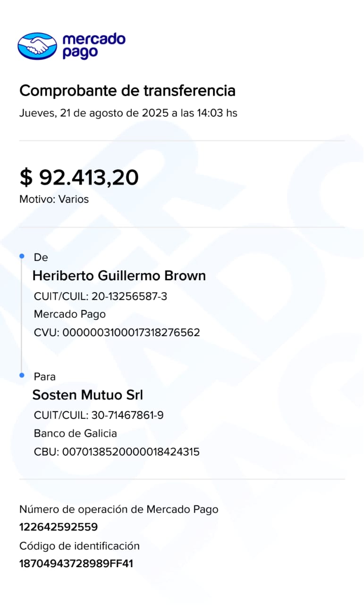
Task: Click the sender's "Mercado Pago" bank label
Action: 70,314
